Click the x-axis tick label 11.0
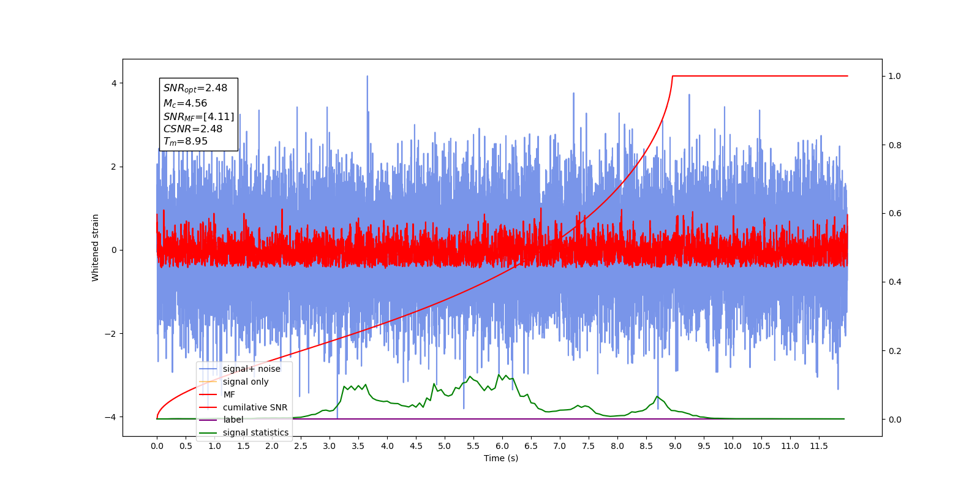The height and width of the screenshot is (490, 980). pos(790,446)
